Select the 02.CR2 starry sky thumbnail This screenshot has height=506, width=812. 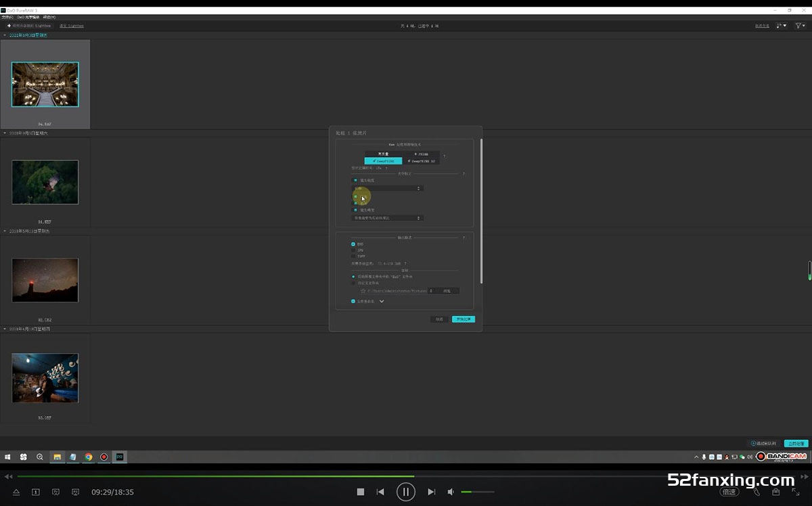45,280
